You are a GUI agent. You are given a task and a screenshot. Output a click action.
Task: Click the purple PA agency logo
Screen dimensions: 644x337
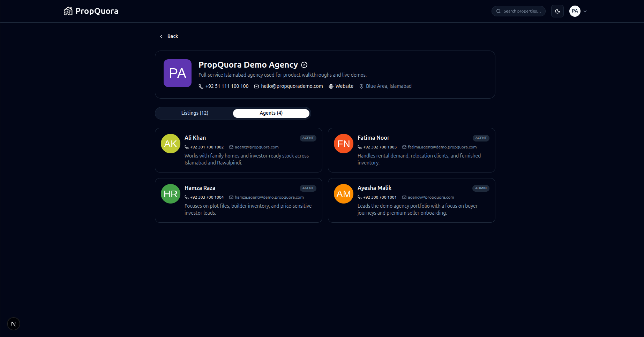[178, 73]
